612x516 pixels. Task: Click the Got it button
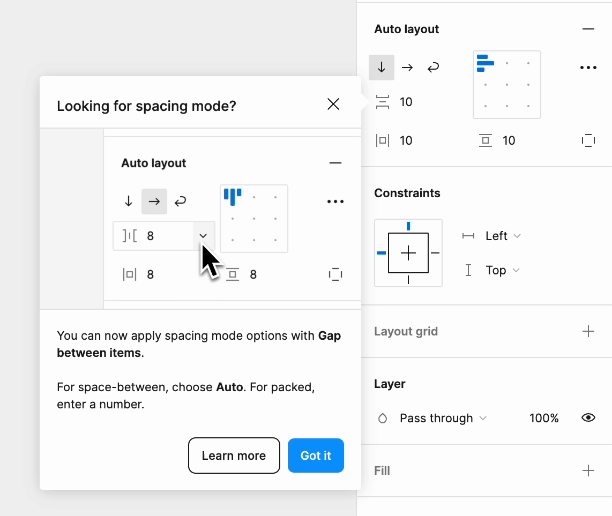pos(316,456)
